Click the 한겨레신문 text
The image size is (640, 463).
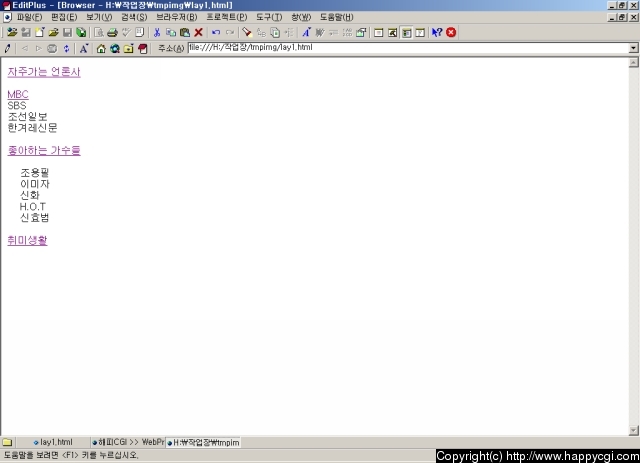coord(33,128)
